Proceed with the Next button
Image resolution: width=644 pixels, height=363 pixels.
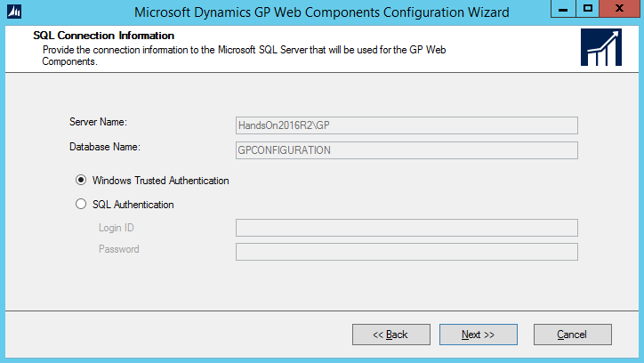pyautogui.click(x=478, y=335)
